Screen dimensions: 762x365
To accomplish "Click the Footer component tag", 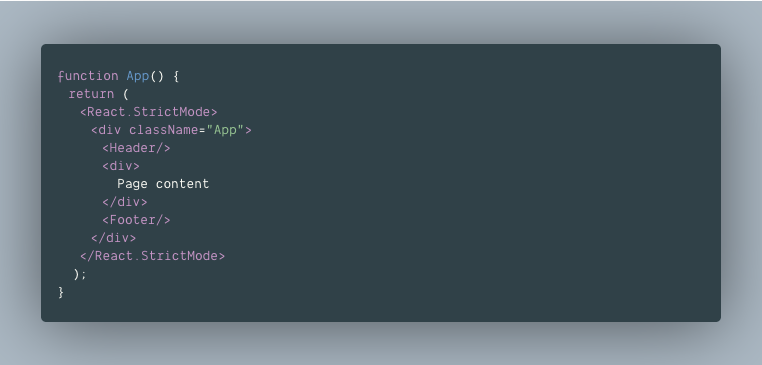I will pyautogui.click(x=137, y=220).
